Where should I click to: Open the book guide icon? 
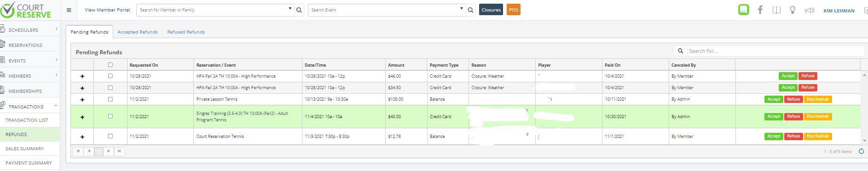tap(776, 10)
